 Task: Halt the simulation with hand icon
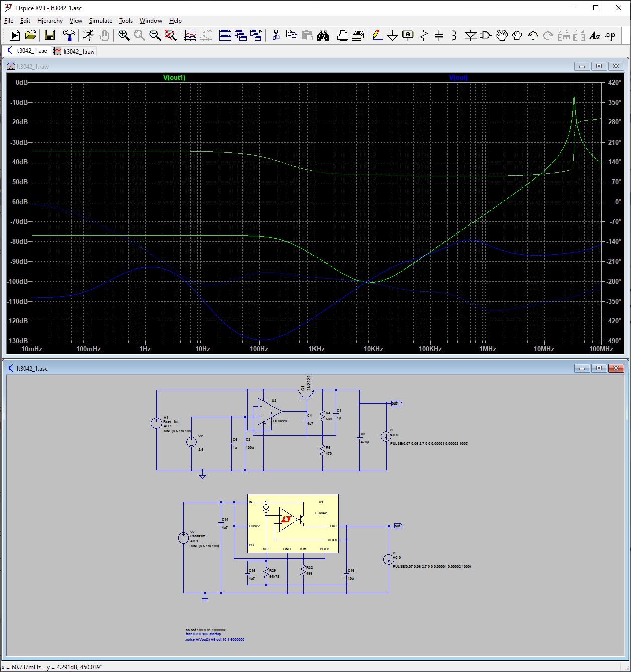pos(104,35)
